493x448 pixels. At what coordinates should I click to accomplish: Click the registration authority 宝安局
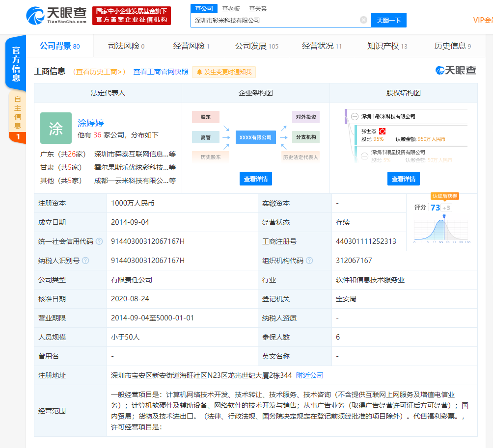click(x=346, y=299)
